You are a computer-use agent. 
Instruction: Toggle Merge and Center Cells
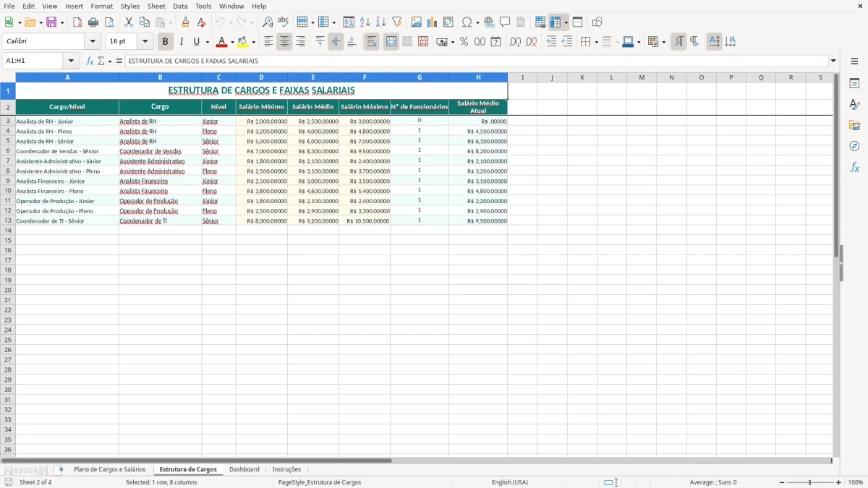(391, 42)
